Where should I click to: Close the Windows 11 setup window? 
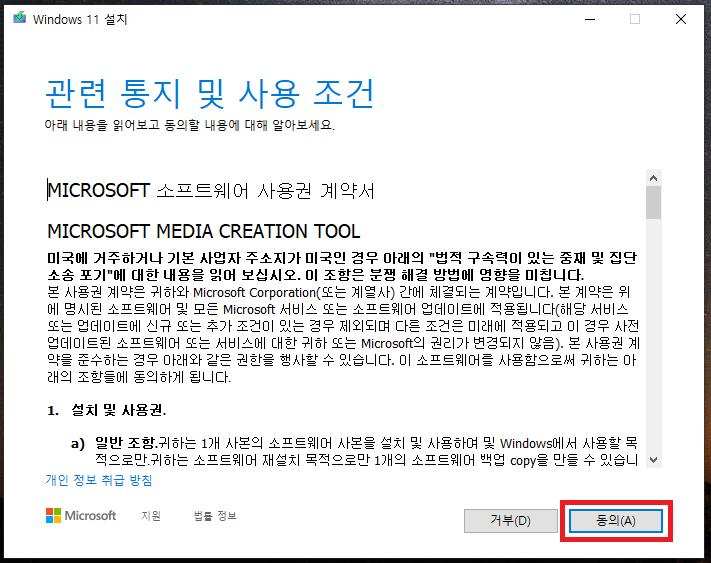[x=681, y=19]
